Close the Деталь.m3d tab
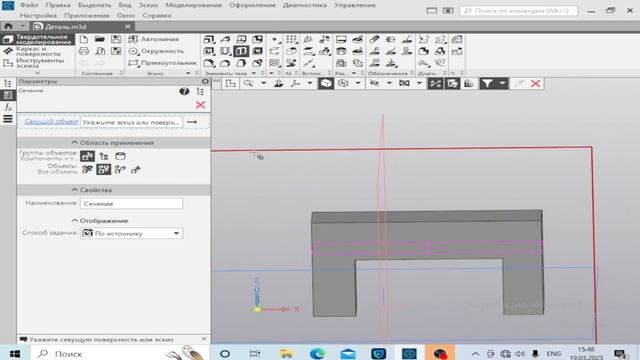Image resolution: width=640 pixels, height=360 pixels. (128, 26)
